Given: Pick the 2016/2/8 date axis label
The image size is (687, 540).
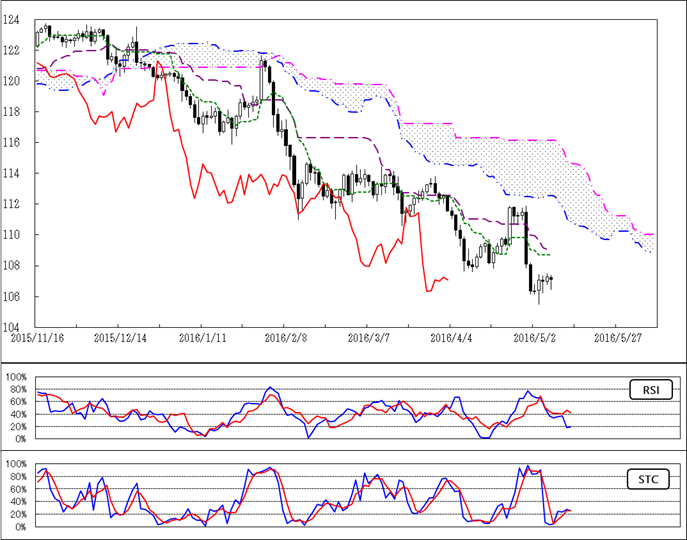Looking at the screenshot, I should point(285,339).
